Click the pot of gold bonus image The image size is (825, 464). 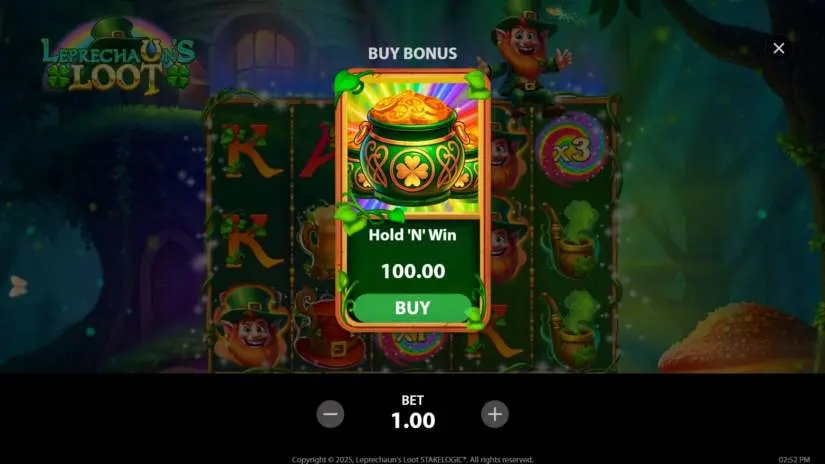pos(412,147)
